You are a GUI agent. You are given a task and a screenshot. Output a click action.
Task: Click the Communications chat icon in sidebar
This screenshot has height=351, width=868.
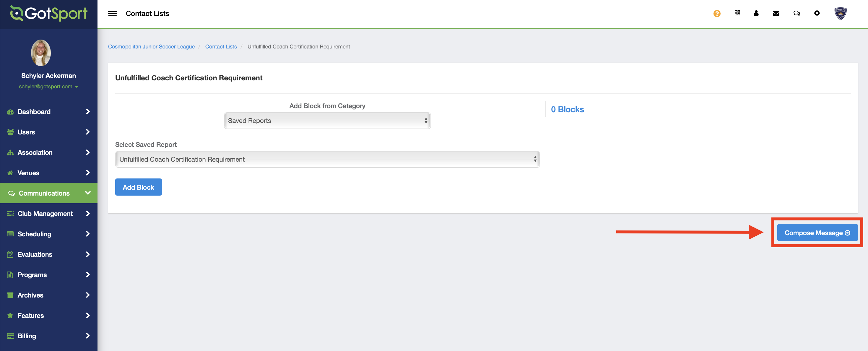click(x=12, y=193)
